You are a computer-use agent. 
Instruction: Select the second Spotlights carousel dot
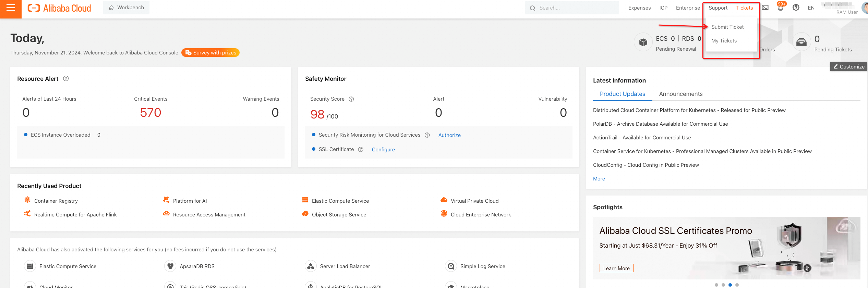coord(723,285)
